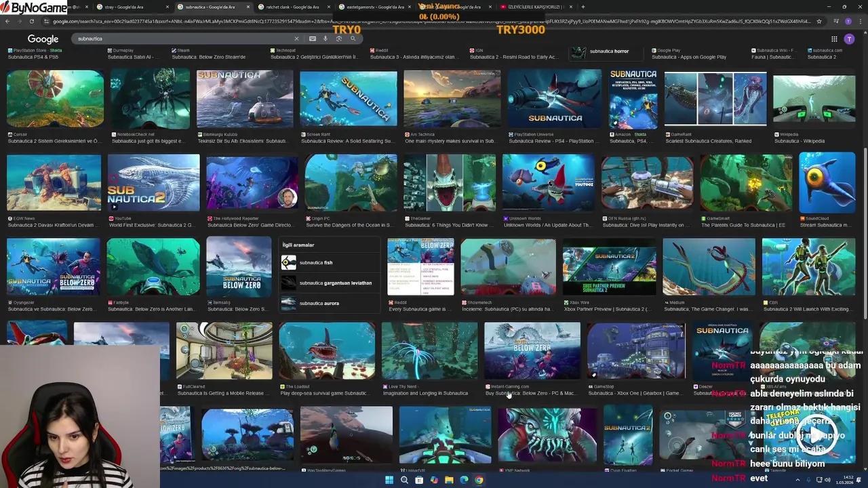Open Love Thy Nerd Subnautica image
The height and width of the screenshot is (488, 868).
pos(429,350)
